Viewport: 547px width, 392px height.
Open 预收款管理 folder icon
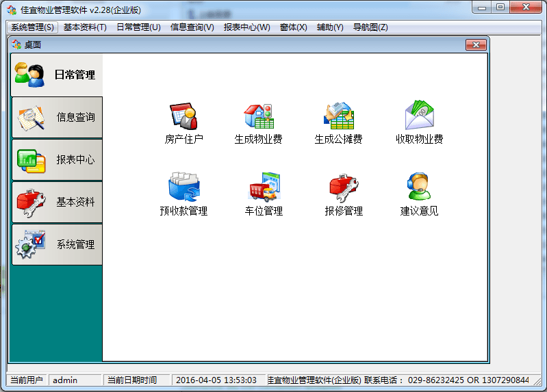pyautogui.click(x=183, y=188)
